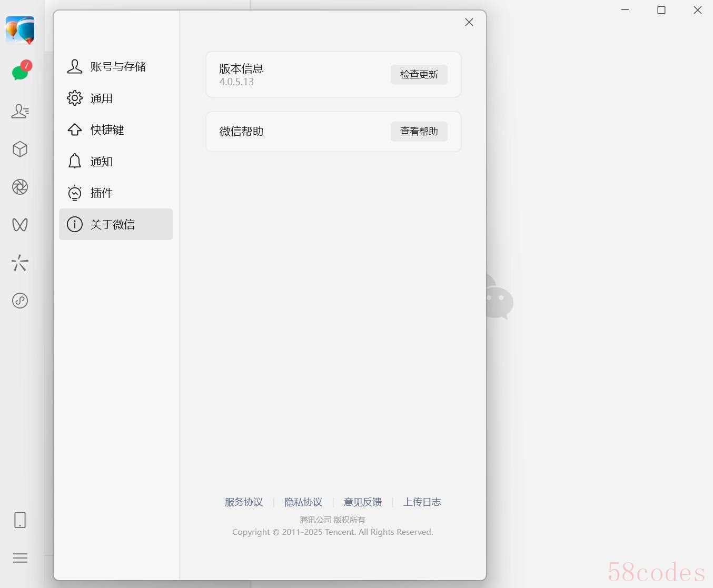This screenshot has height=588, width=713.
Task: Open 通知 settings section
Action: click(x=116, y=161)
